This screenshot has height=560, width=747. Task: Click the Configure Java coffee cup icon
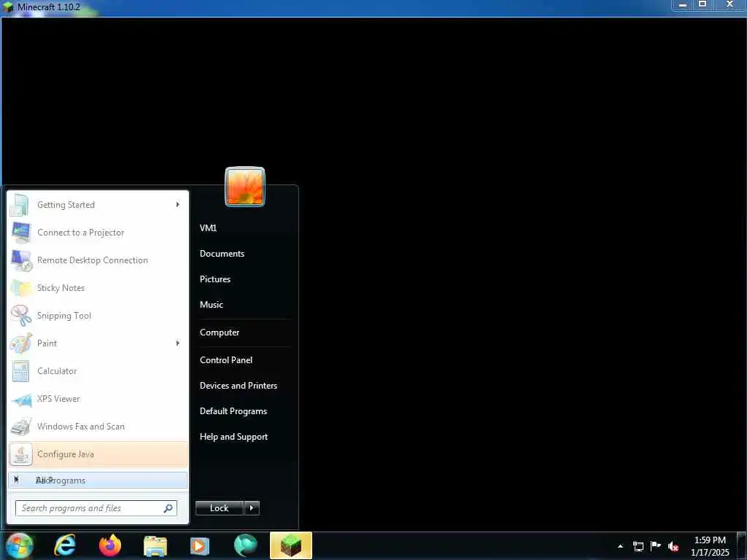(x=21, y=454)
